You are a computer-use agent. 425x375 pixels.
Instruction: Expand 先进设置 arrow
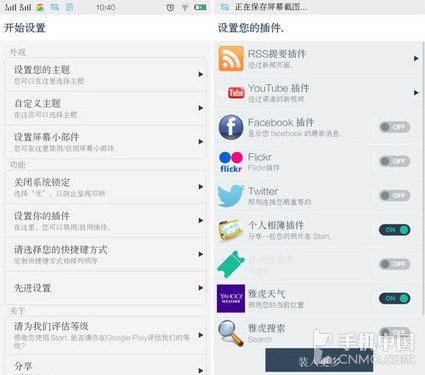(201, 288)
